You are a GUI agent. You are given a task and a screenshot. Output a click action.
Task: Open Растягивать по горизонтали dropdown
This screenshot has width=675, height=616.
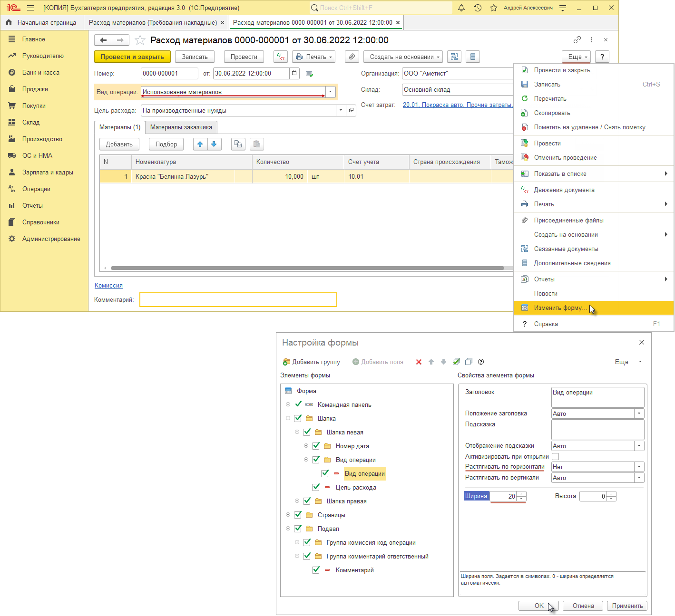coord(639,467)
